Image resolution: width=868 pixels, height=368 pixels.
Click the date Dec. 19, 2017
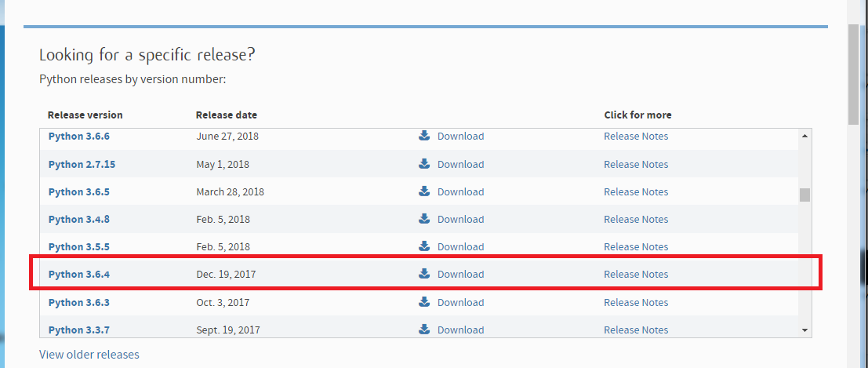click(226, 274)
